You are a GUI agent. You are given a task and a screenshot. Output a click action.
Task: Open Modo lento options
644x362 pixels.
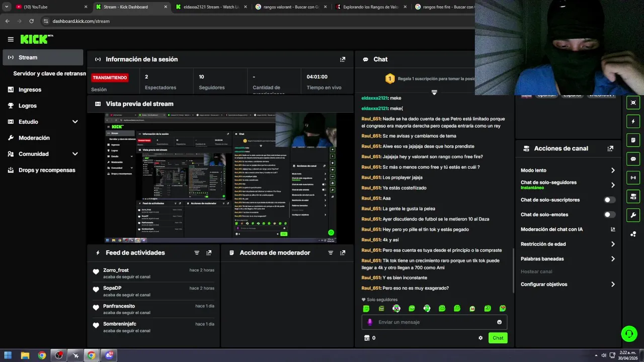pyautogui.click(x=568, y=170)
